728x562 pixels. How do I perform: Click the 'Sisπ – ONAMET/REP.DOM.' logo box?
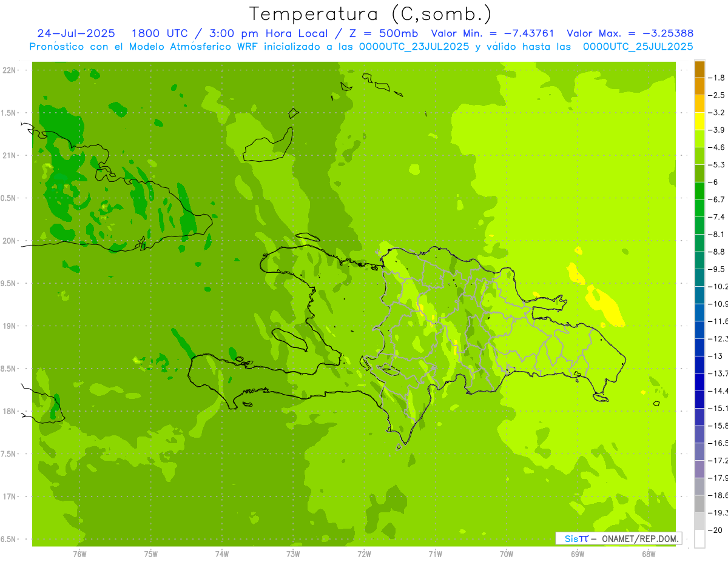pos(618,538)
